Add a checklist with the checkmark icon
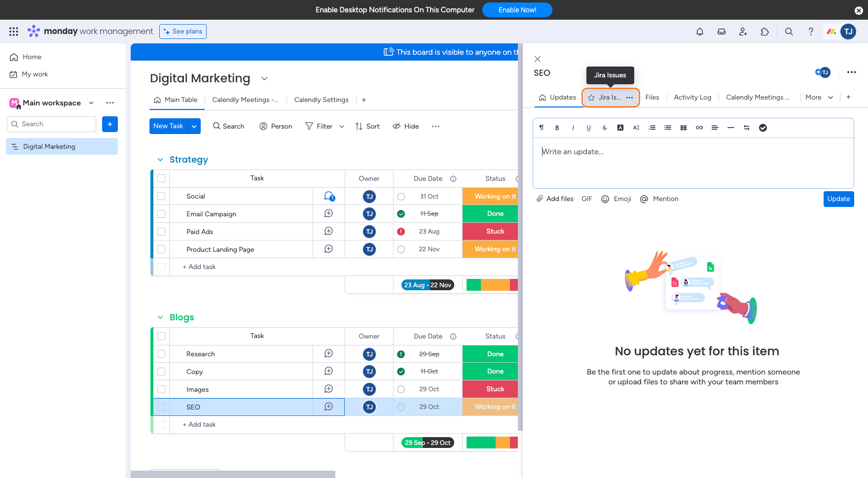 (x=762, y=128)
